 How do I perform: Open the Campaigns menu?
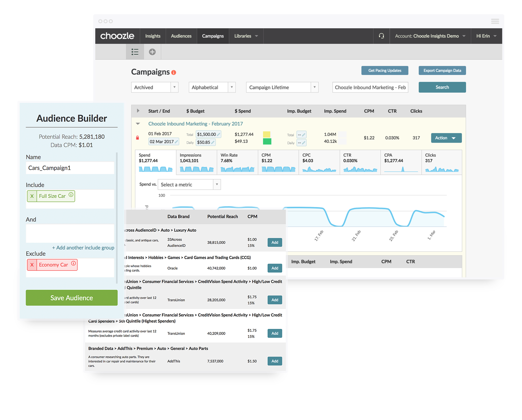point(213,36)
